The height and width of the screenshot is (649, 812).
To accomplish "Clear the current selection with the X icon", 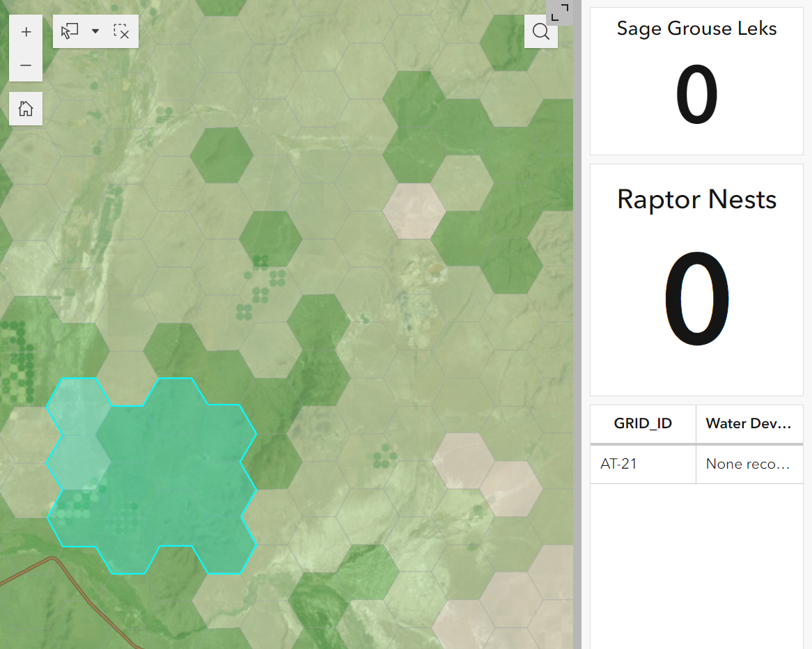I will pyautogui.click(x=122, y=31).
